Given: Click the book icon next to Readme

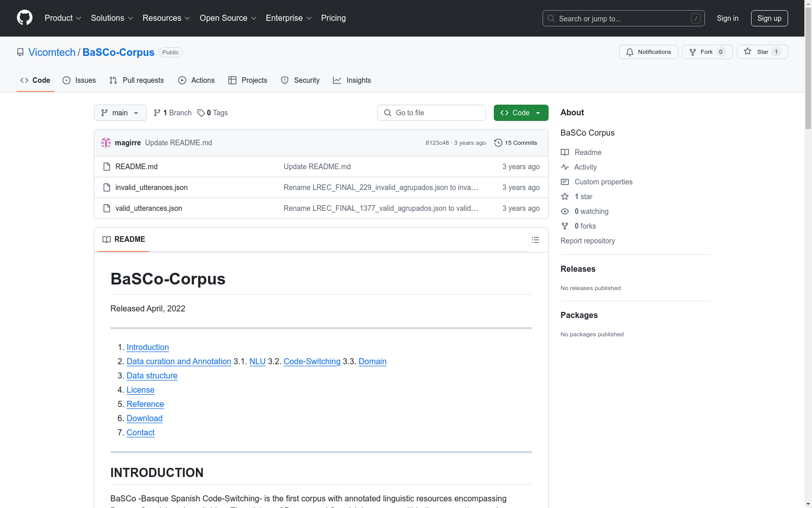Looking at the screenshot, I should [x=565, y=152].
